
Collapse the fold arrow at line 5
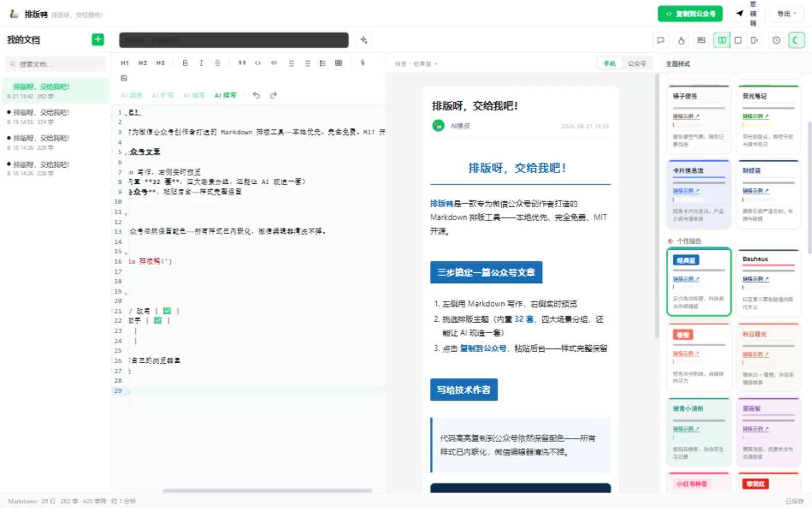(126, 153)
